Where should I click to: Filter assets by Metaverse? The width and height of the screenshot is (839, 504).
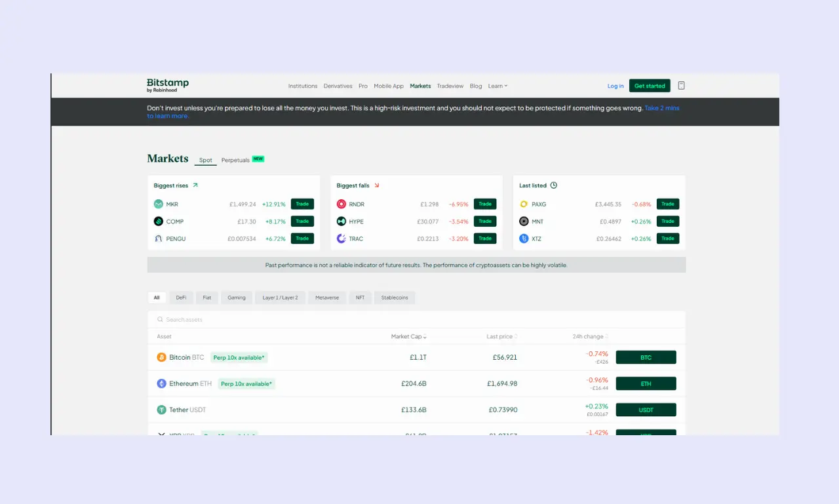pos(327,298)
